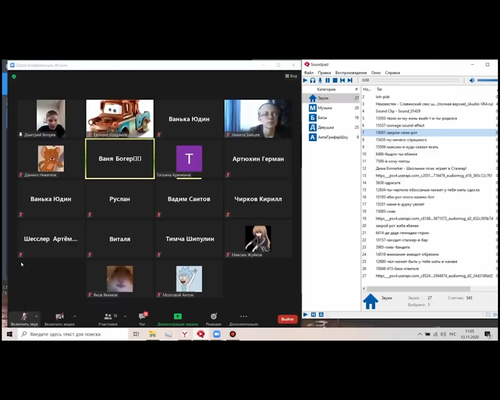Open the Вид view switcher in Zoom

(x=291, y=76)
